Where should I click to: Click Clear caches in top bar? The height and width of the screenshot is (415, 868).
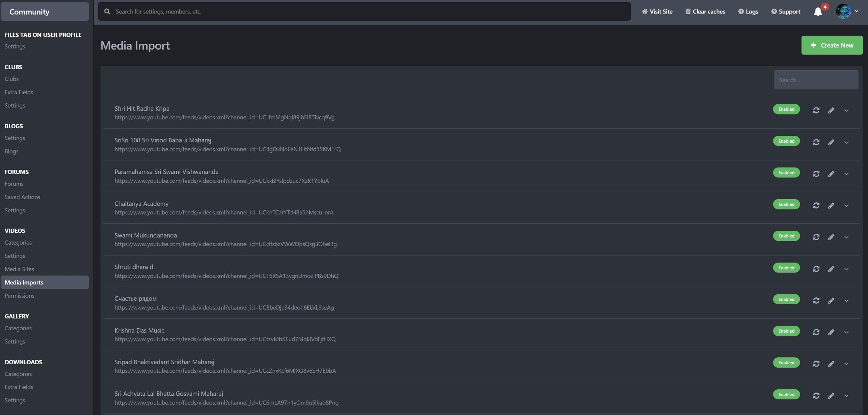coord(705,12)
